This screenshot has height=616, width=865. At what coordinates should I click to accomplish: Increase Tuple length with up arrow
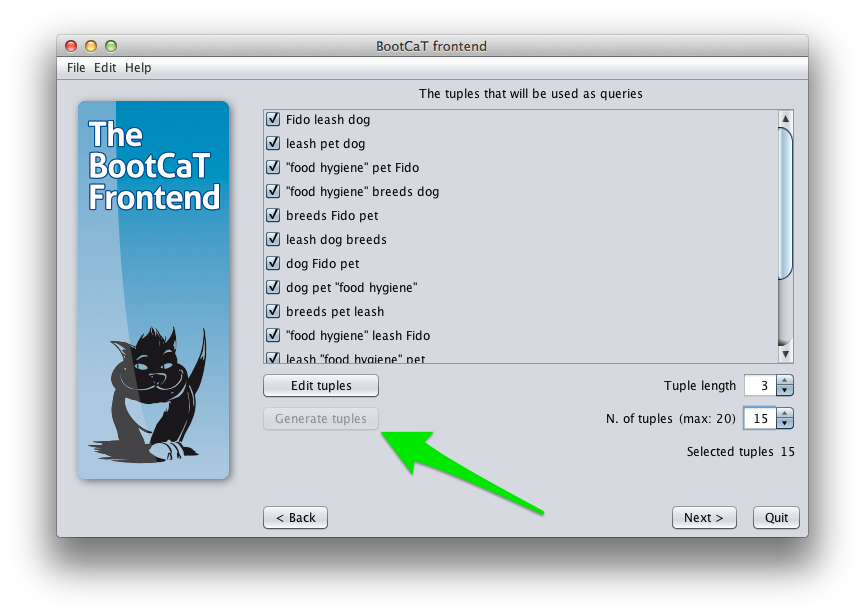click(x=784, y=380)
